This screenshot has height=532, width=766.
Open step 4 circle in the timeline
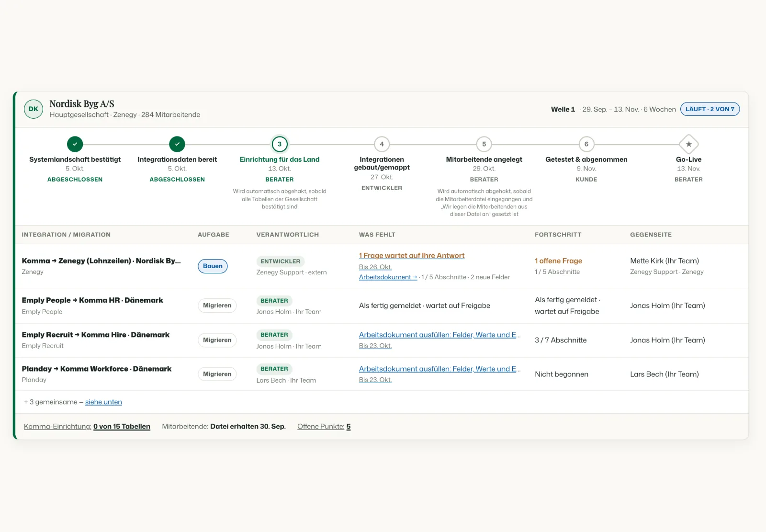click(x=382, y=144)
